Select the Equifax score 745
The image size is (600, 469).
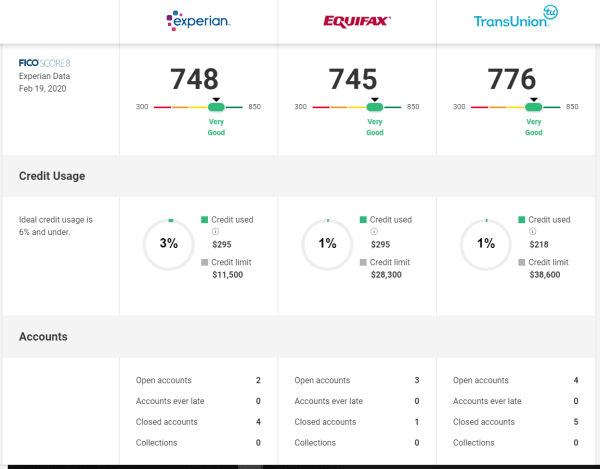click(x=353, y=79)
